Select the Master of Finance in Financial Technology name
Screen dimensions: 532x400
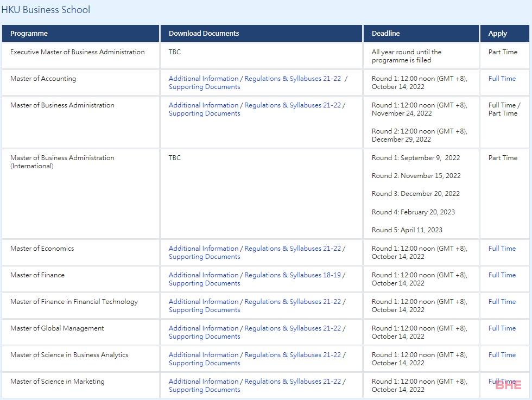74,302
